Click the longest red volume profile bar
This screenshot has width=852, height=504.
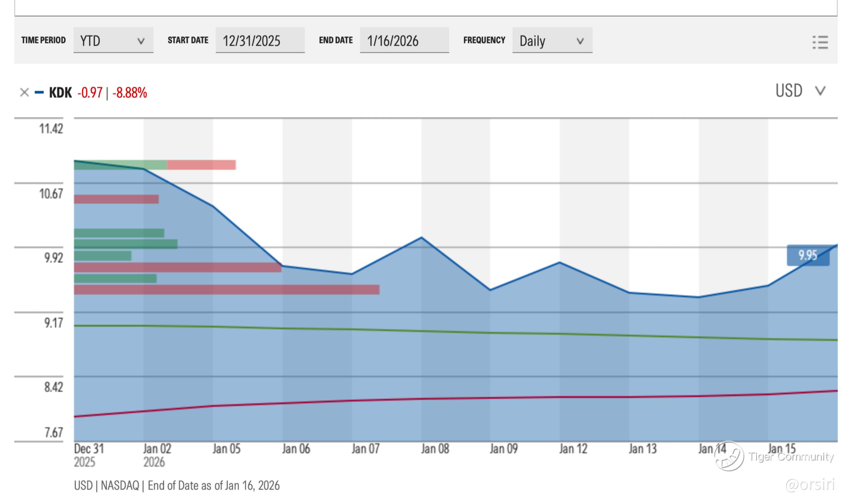click(x=226, y=290)
